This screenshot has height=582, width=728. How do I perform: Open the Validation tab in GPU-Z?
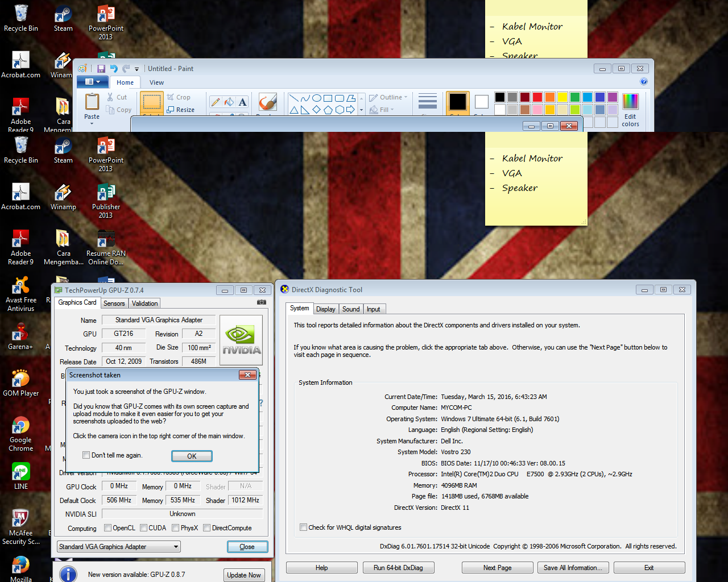145,304
